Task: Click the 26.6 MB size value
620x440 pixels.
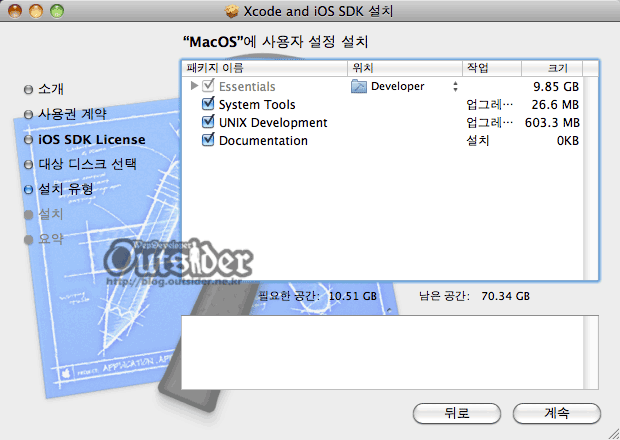Action: point(555,104)
